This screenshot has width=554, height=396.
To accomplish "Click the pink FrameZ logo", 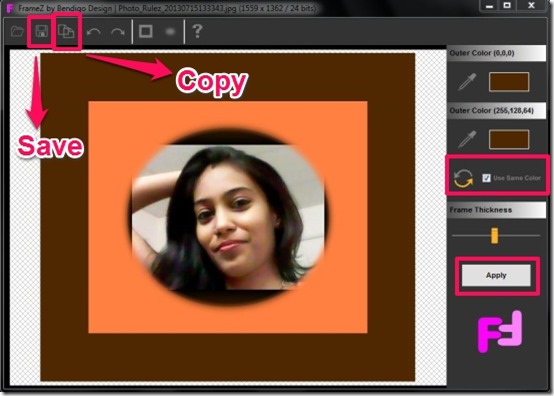I will tap(499, 331).
